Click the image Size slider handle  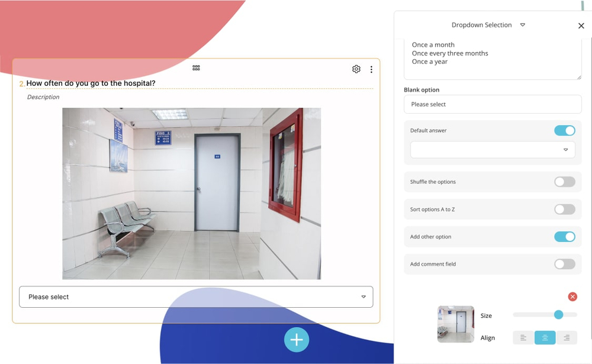coord(558,315)
